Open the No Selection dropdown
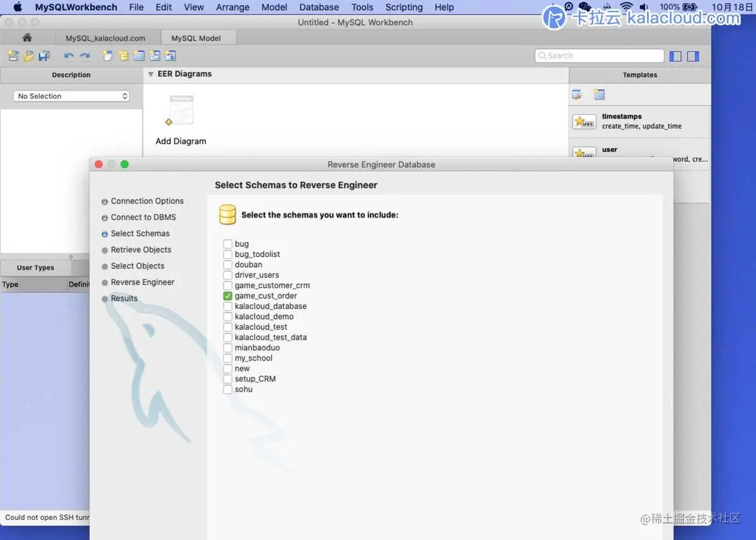The image size is (756, 540). [71, 96]
